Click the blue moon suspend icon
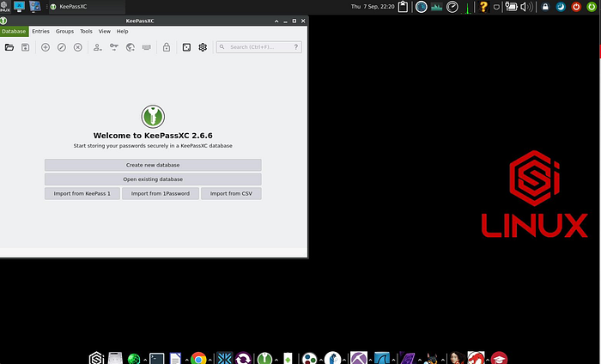The image size is (601, 364). pos(561,7)
